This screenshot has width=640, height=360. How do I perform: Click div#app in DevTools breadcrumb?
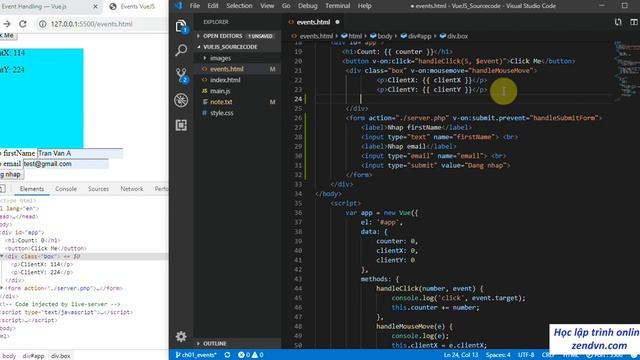pos(33,356)
